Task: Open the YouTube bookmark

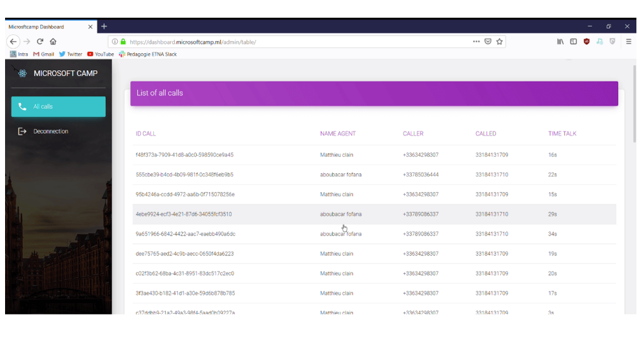Action: [100, 54]
